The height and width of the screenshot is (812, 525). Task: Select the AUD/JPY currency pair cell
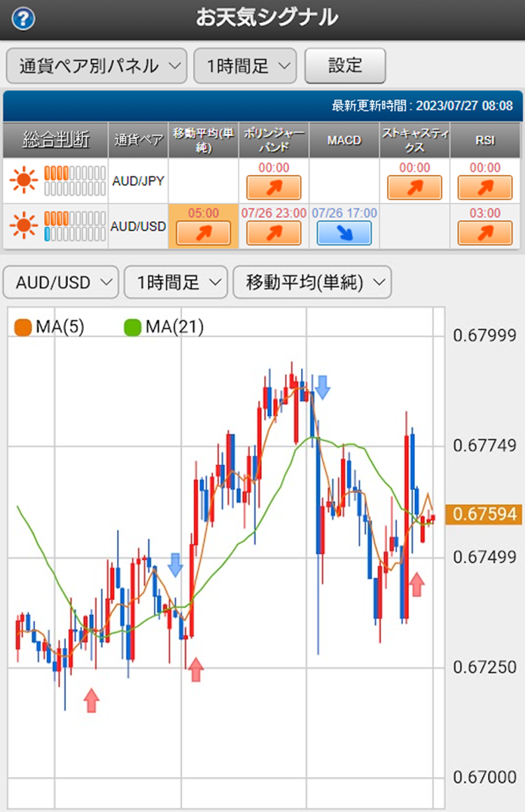pyautogui.click(x=139, y=180)
